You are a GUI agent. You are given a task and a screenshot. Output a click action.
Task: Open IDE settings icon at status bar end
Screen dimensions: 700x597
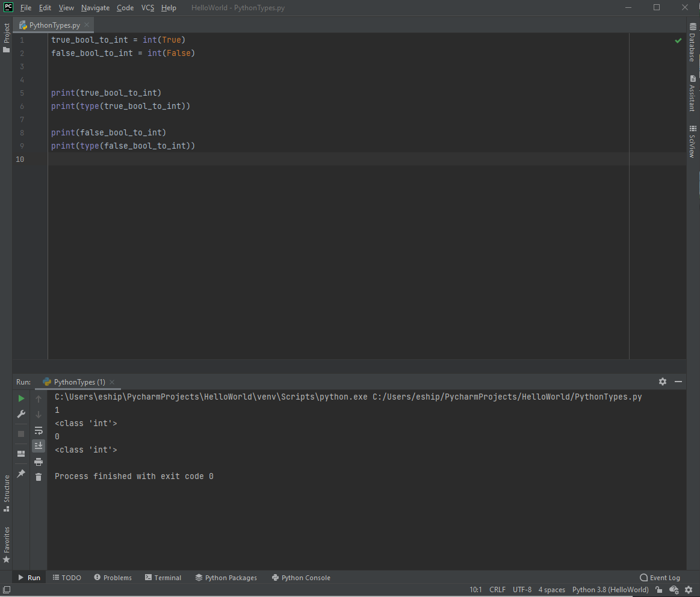689,590
